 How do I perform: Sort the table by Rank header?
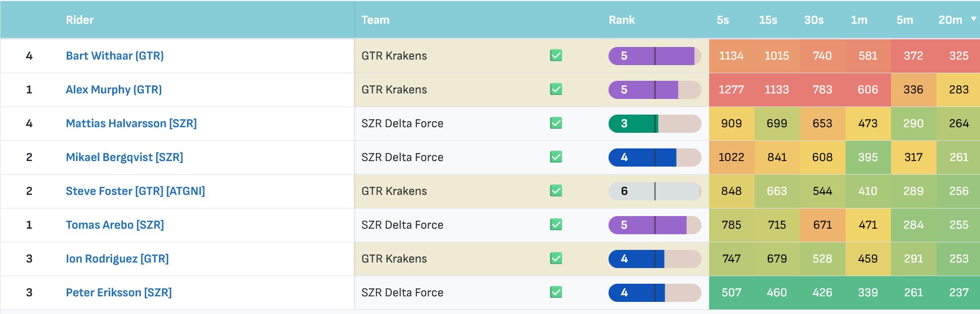pyautogui.click(x=622, y=20)
